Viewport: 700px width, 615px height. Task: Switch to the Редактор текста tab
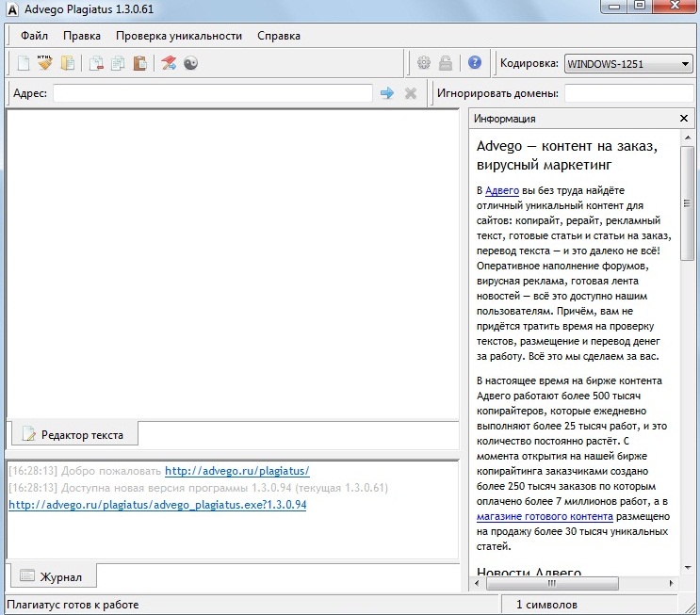(x=73, y=434)
